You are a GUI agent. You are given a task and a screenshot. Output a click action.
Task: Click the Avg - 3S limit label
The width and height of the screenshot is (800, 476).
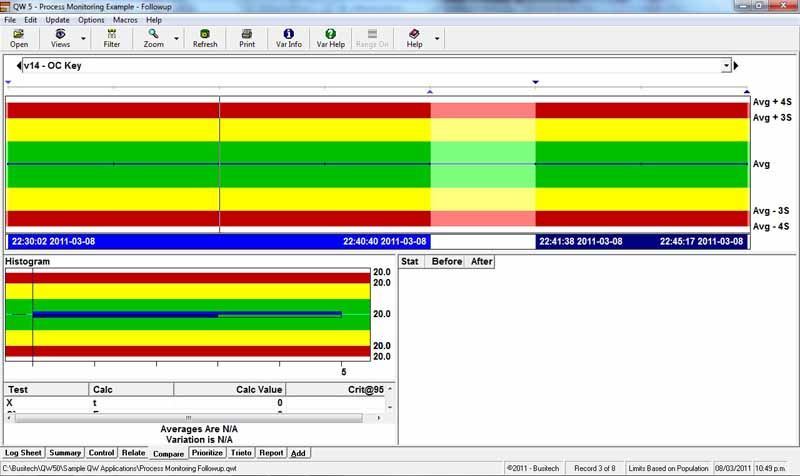(x=771, y=211)
